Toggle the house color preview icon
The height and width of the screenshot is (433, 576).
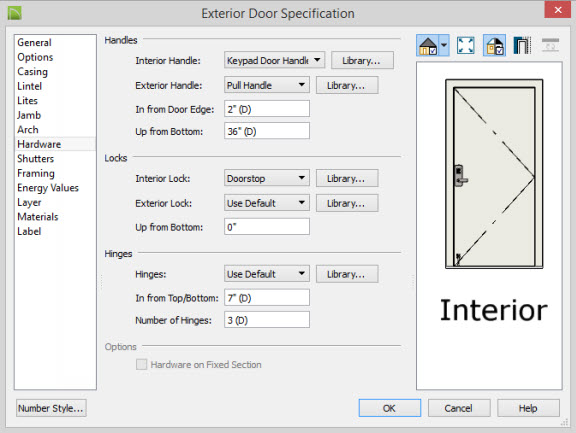pyautogui.click(x=494, y=46)
